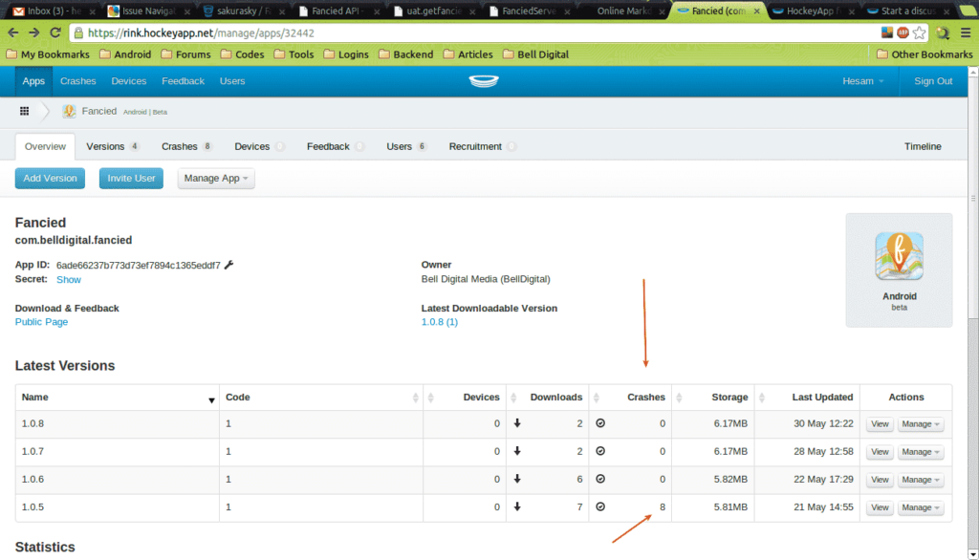This screenshot has height=560, width=979.
Task: Open Devices in the top navigation bar
Action: [129, 81]
